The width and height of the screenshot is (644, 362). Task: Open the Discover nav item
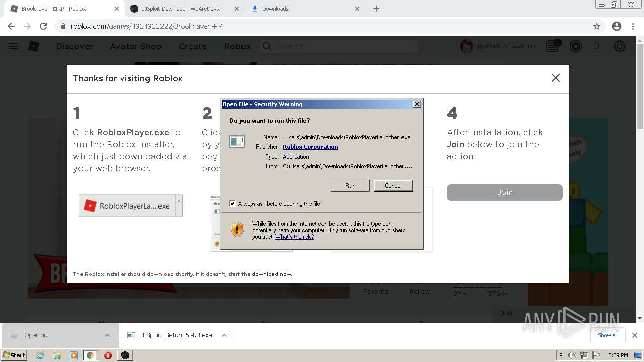point(74,46)
